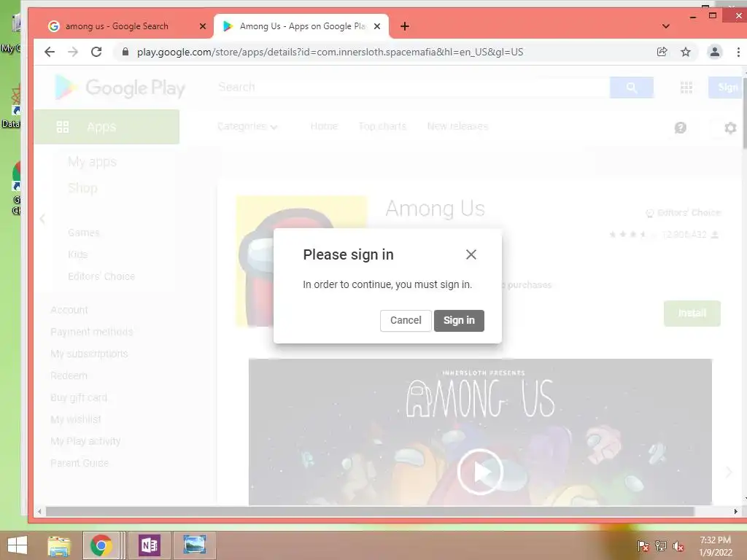Open a new tab with plus button
Image resolution: width=747 pixels, height=560 pixels.
click(404, 26)
